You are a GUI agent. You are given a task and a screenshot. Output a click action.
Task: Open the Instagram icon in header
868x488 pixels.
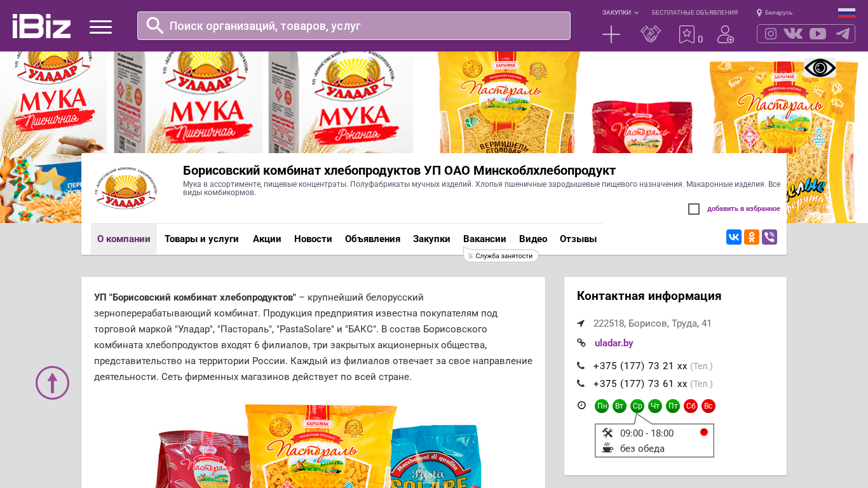pyautogui.click(x=771, y=34)
